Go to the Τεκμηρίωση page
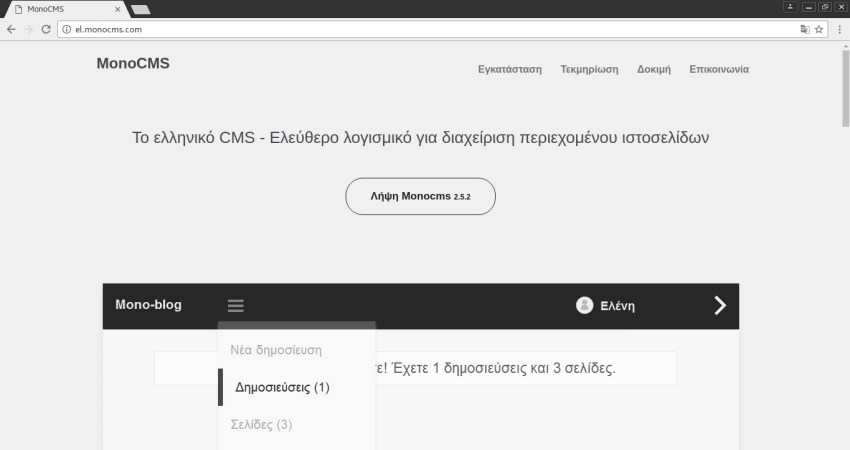 click(x=589, y=70)
